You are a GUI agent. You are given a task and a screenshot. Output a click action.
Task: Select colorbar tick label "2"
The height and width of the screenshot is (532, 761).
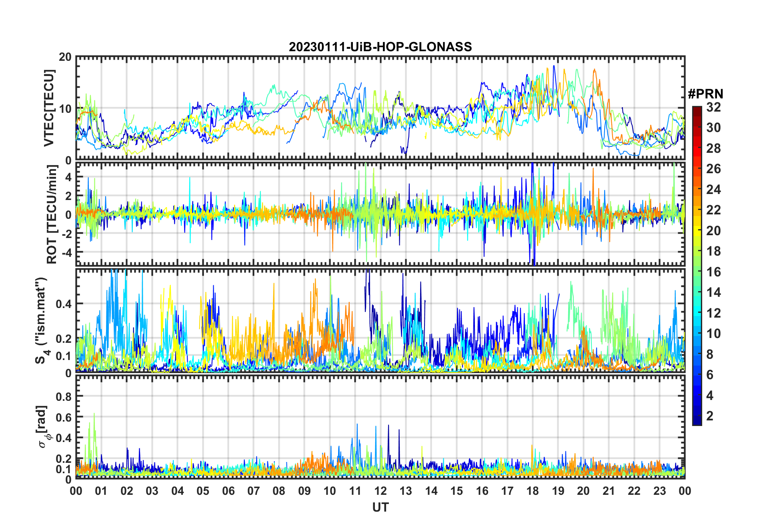tap(710, 416)
